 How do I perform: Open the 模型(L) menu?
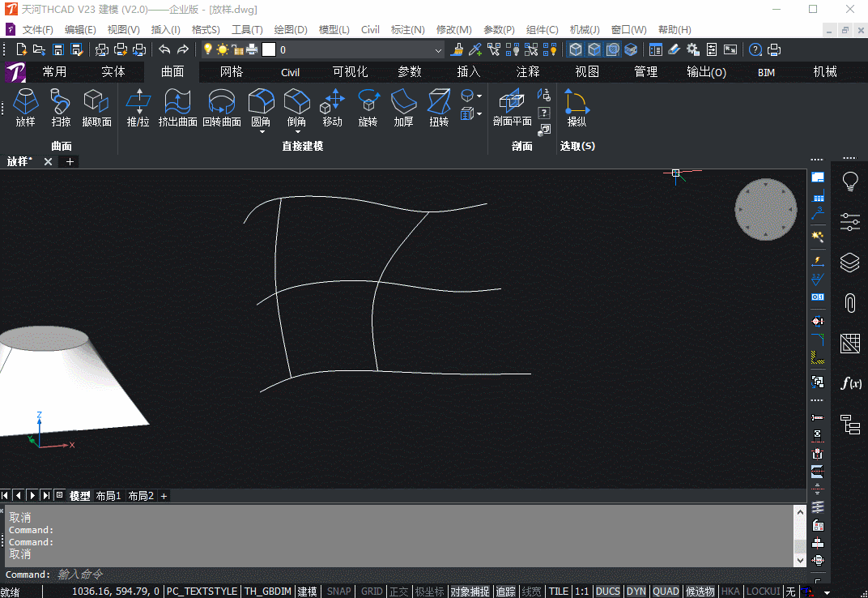(x=334, y=30)
